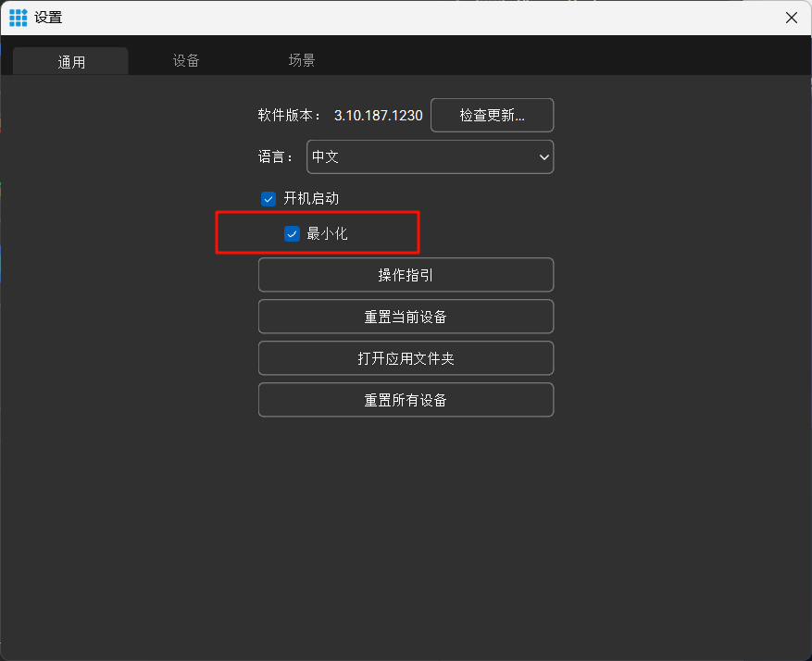Click the 软件版本 label
This screenshot has width=812, height=661.
pyautogui.click(x=289, y=115)
